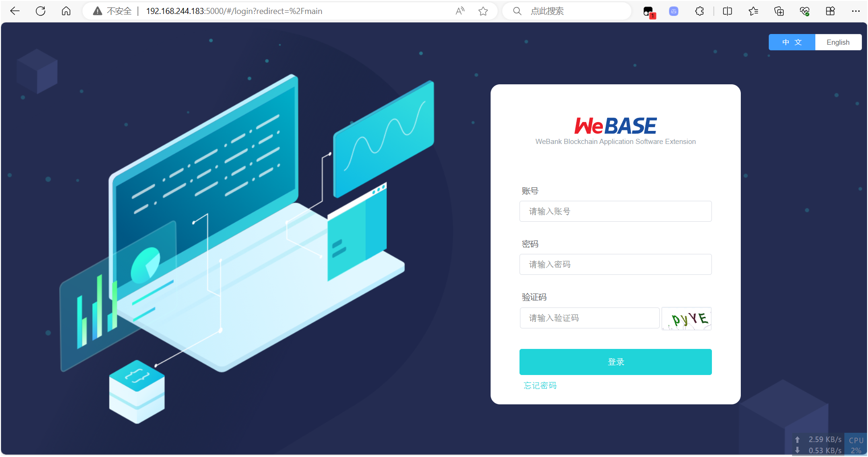Click the Home icon in the browser toolbar
This screenshot has width=868, height=457.
tap(66, 11)
